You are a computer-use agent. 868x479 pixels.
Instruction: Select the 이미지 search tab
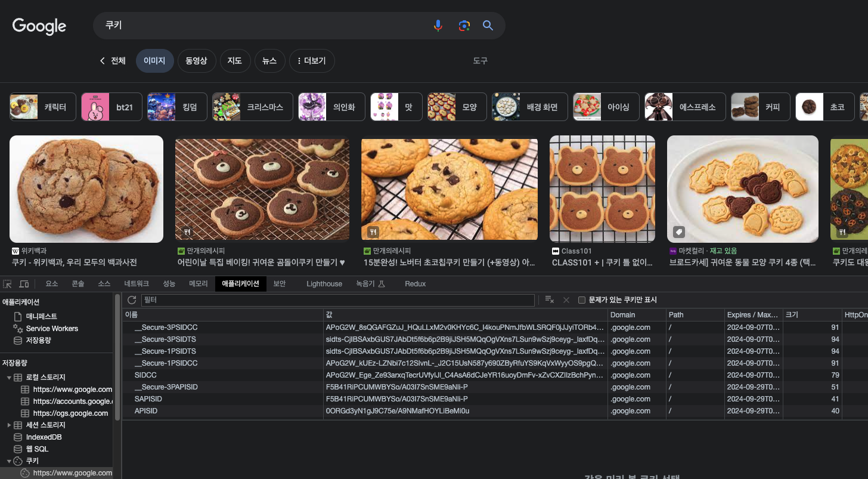pyautogui.click(x=154, y=61)
